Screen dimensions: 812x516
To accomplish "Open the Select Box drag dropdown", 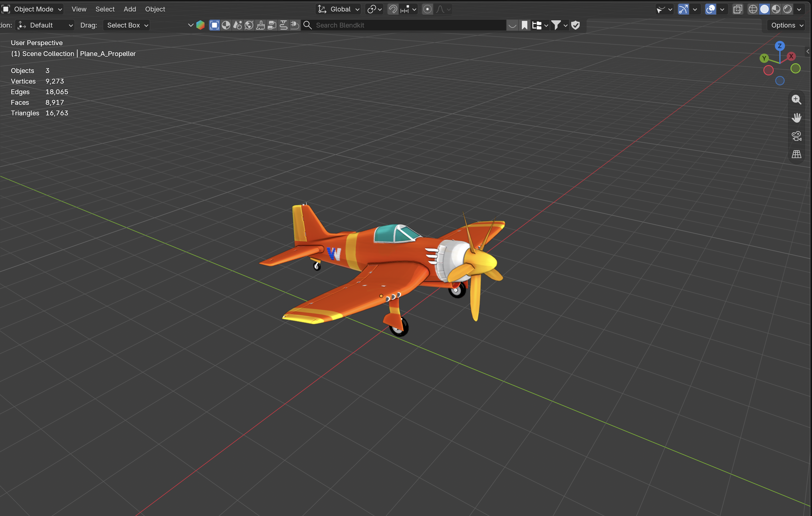I will point(126,25).
